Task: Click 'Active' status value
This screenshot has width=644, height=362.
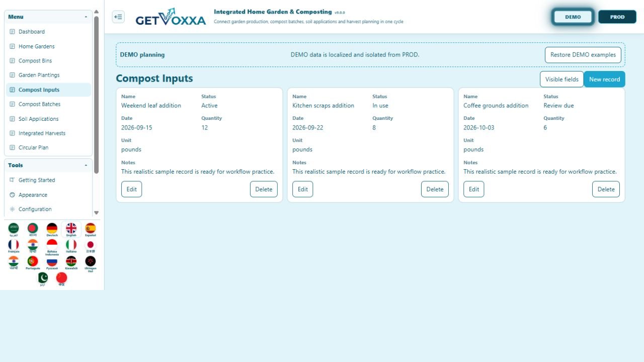Action: coord(209,106)
